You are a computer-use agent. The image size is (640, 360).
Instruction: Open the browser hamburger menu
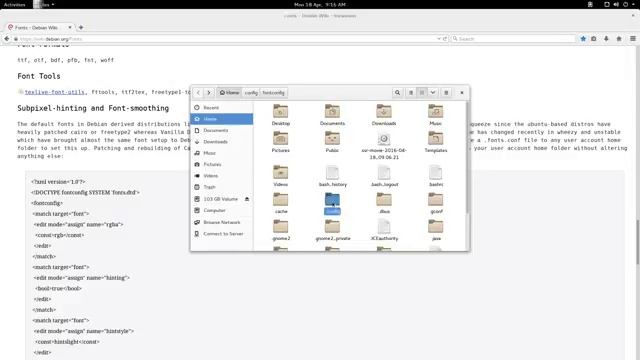pos(633,39)
